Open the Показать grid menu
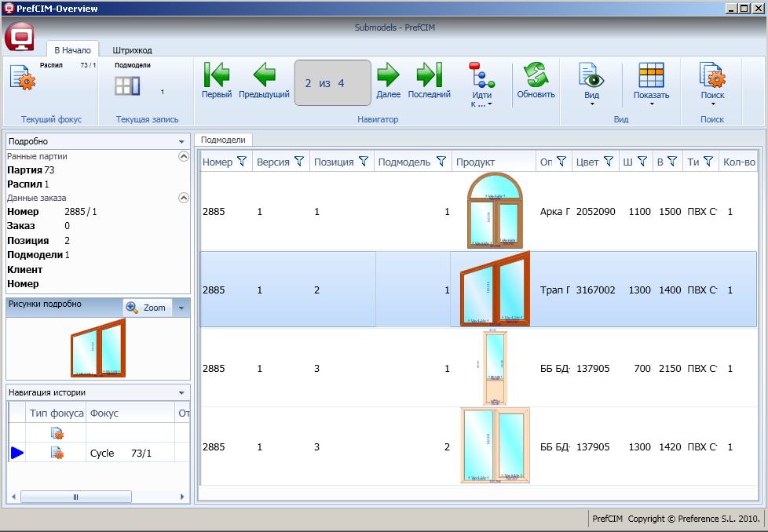The width and height of the screenshot is (768, 532). [x=651, y=84]
